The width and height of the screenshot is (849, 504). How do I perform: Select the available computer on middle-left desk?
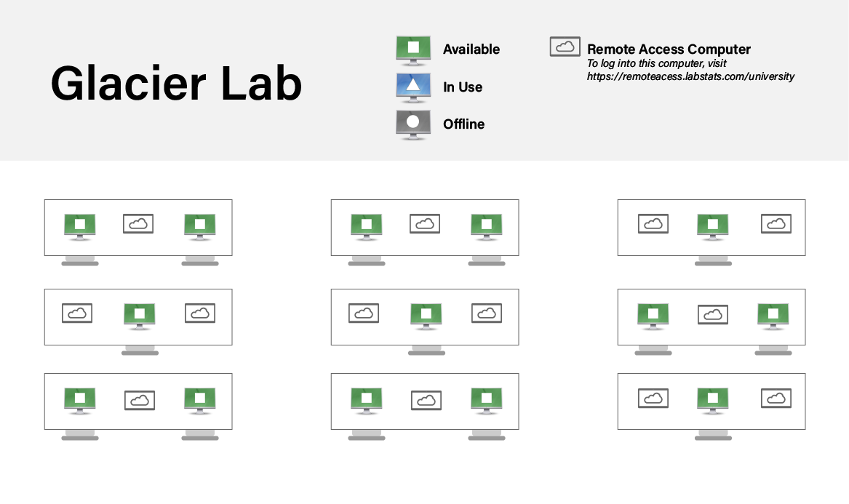[140, 316]
